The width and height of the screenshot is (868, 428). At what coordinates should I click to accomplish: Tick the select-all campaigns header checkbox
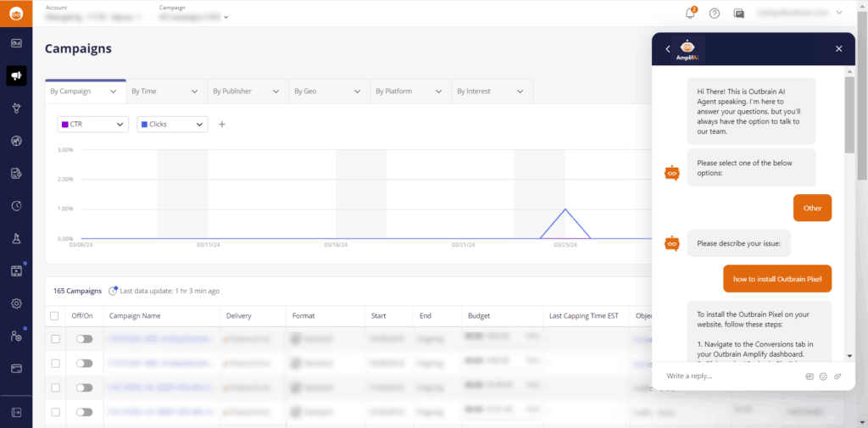click(54, 315)
